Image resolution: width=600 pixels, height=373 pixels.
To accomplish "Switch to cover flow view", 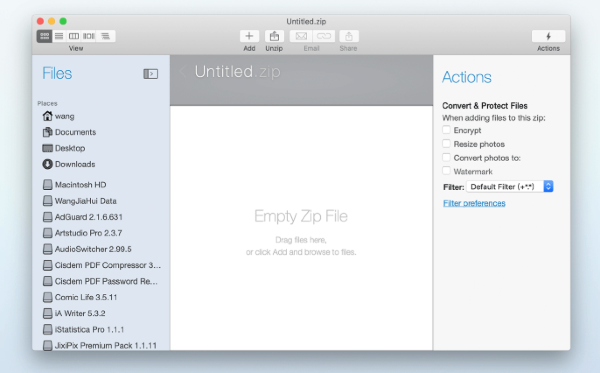I will [x=88, y=36].
